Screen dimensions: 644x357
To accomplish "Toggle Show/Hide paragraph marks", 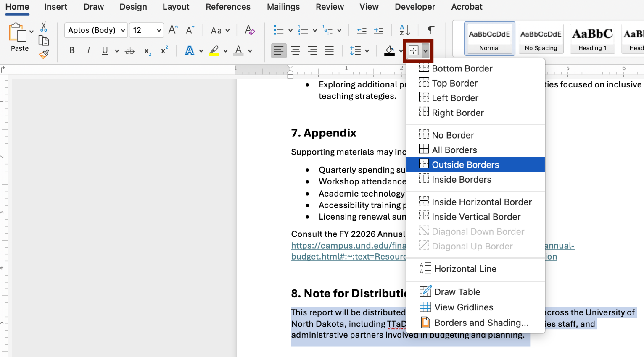I will coord(431,30).
